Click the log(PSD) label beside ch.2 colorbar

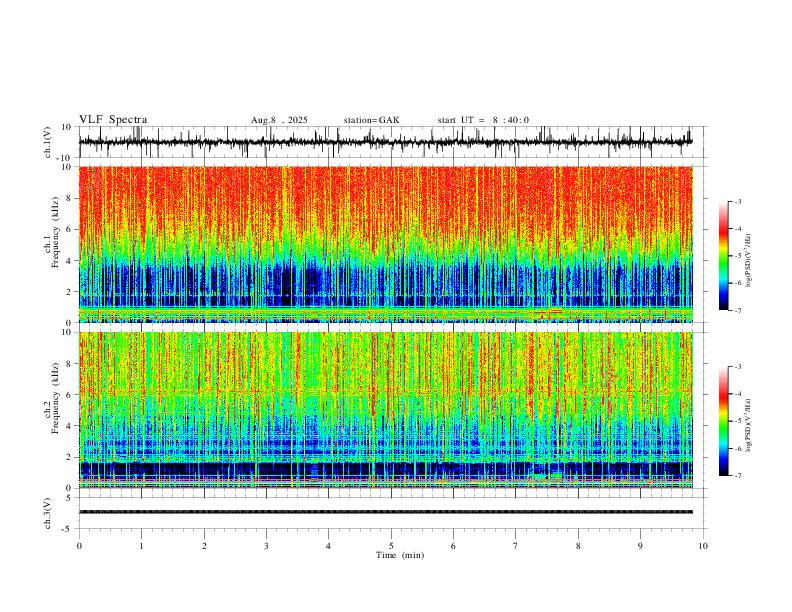tap(748, 425)
